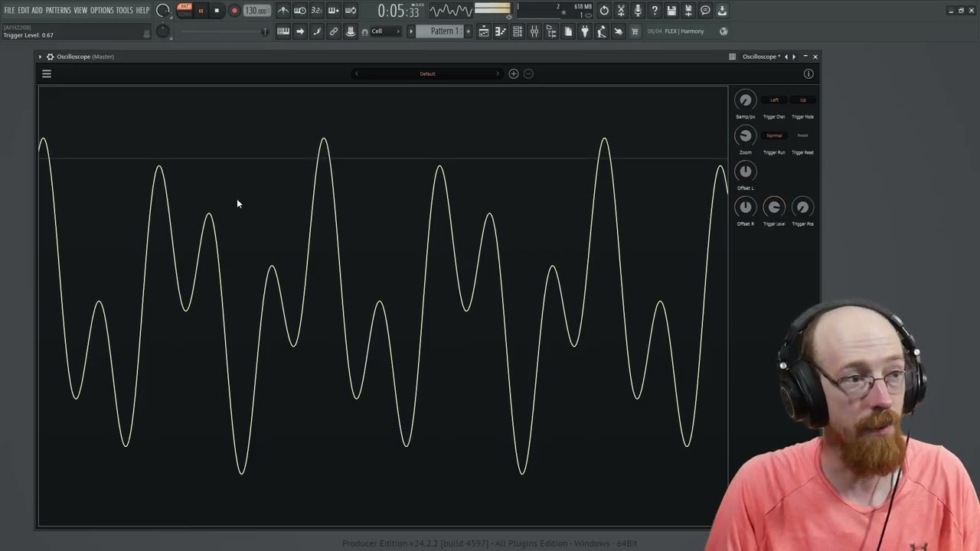Toggle the step-edit arrow icon

300,31
